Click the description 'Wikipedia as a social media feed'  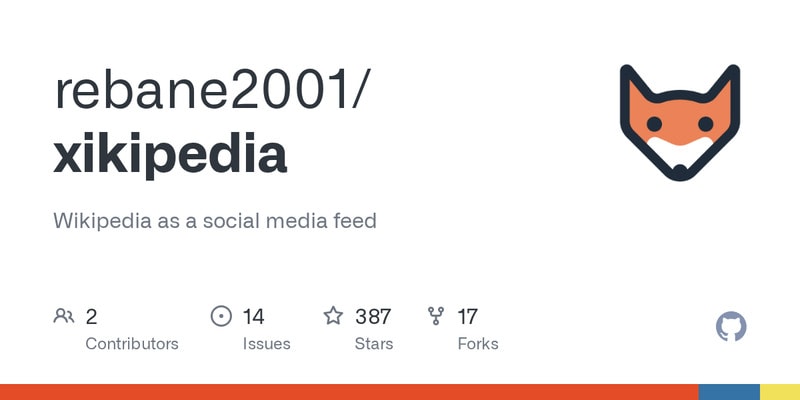(215, 220)
